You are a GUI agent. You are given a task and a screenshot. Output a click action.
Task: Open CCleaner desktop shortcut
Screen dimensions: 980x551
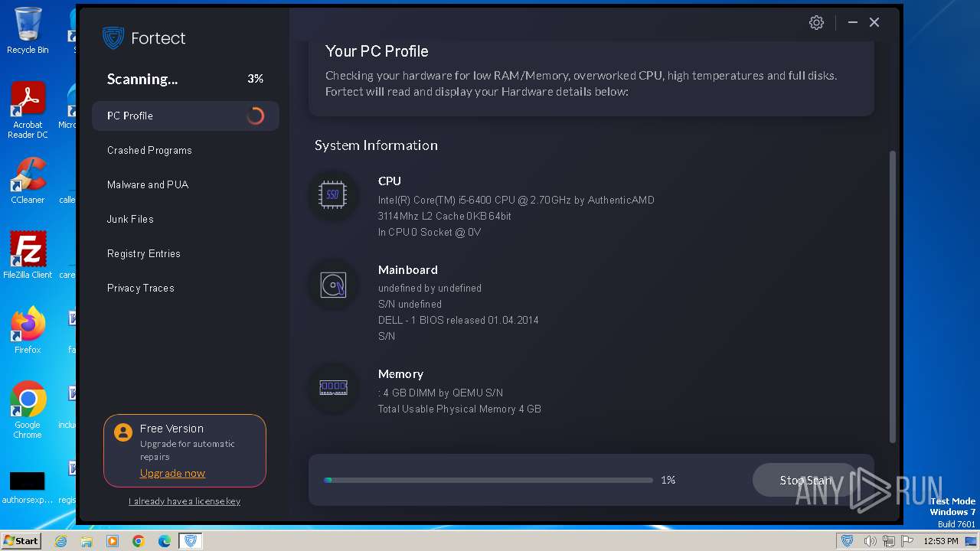28,181
